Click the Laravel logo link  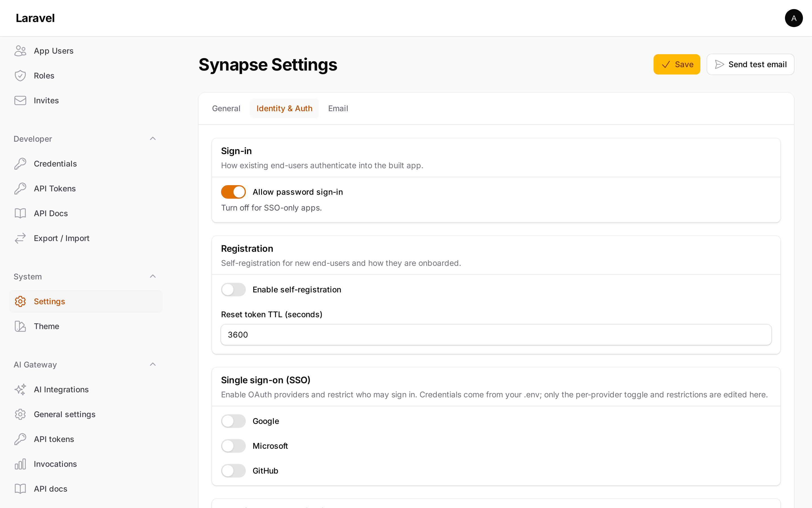35,18
